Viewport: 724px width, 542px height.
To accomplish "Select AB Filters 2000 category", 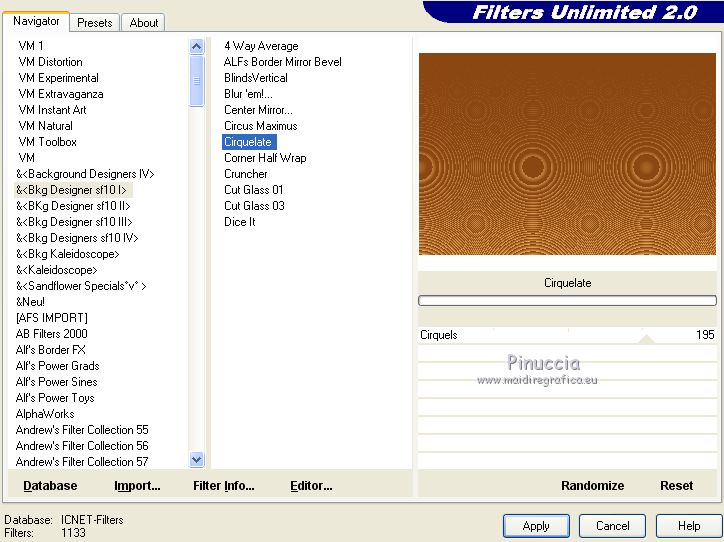I will [51, 334].
